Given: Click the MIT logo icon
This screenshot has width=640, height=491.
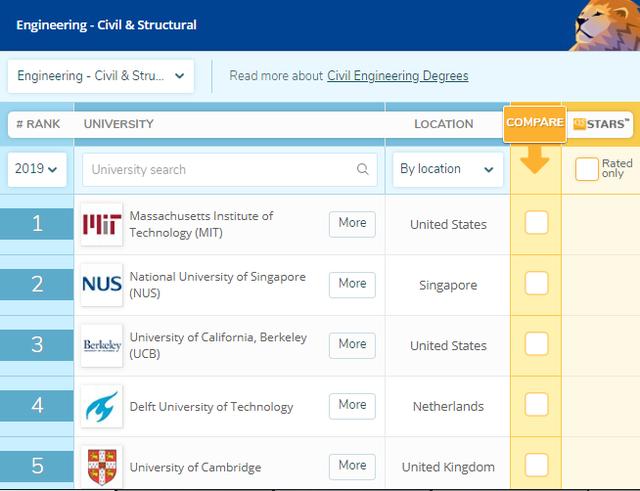Looking at the screenshot, I should 101,224.
